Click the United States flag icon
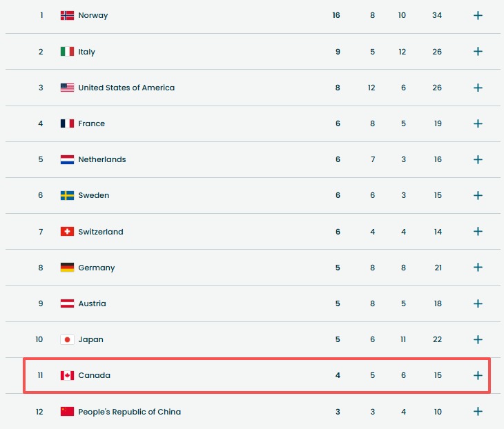This screenshot has width=504, height=429. [x=67, y=88]
